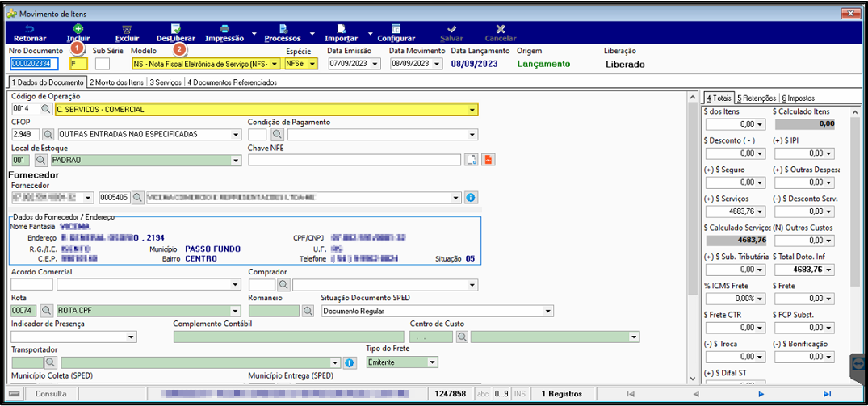Click the side panel collapse handle
The image size is (868, 406).
(858, 364)
